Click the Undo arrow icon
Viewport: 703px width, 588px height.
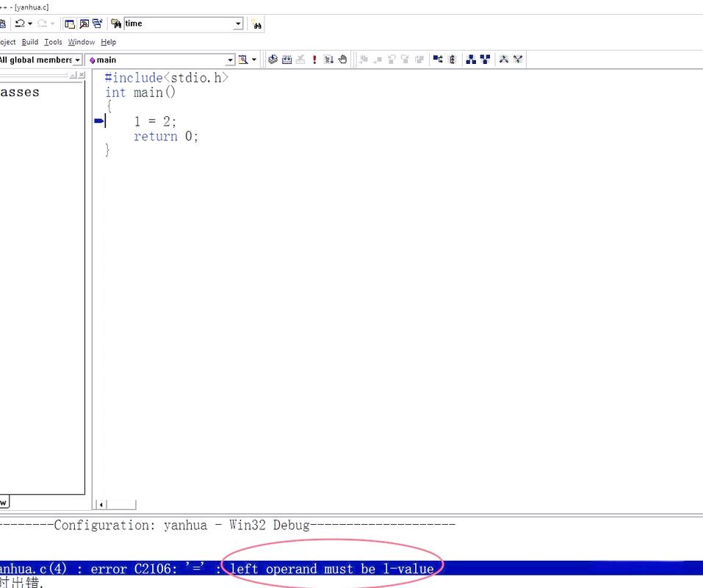[19, 24]
